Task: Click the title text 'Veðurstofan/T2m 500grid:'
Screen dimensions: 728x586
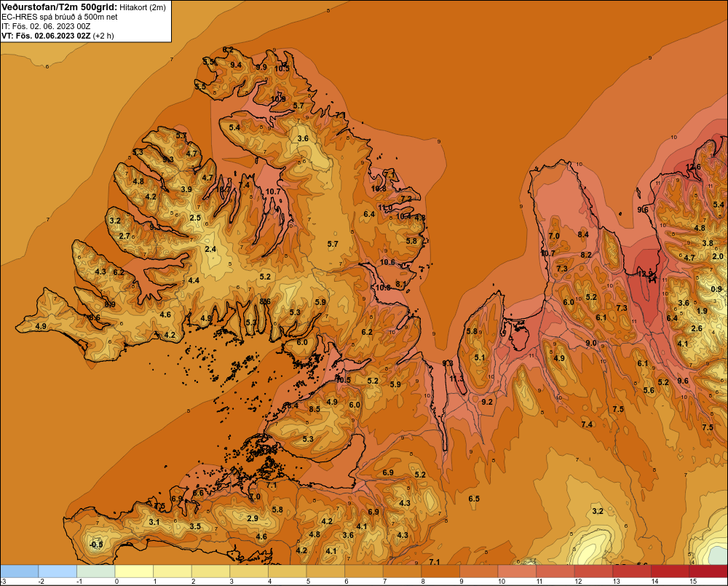Action: [x=60, y=7]
